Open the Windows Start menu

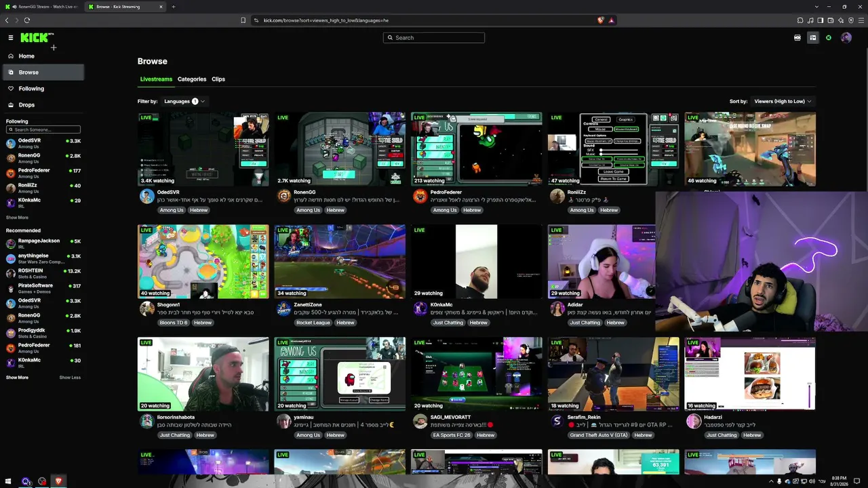click(x=8, y=481)
